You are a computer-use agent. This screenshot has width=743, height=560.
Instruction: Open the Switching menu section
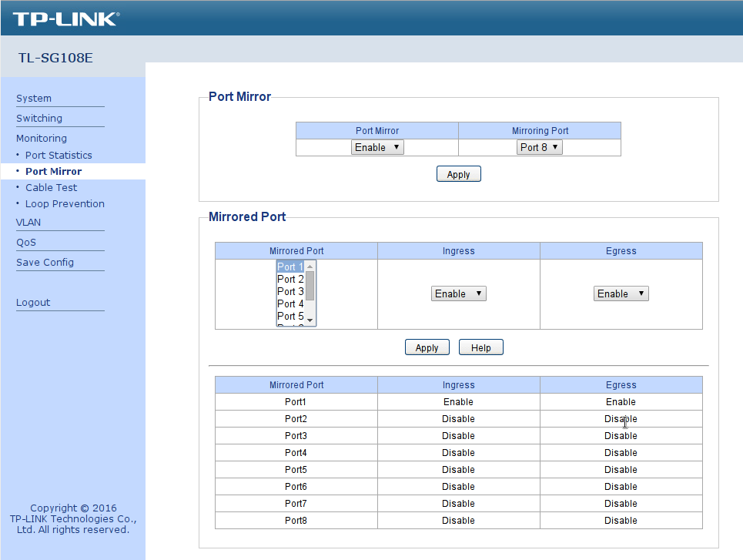tap(39, 119)
